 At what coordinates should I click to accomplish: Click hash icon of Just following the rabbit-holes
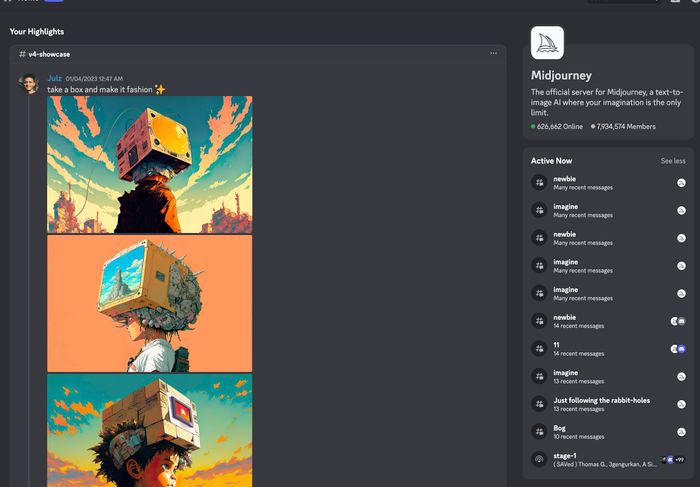539,404
